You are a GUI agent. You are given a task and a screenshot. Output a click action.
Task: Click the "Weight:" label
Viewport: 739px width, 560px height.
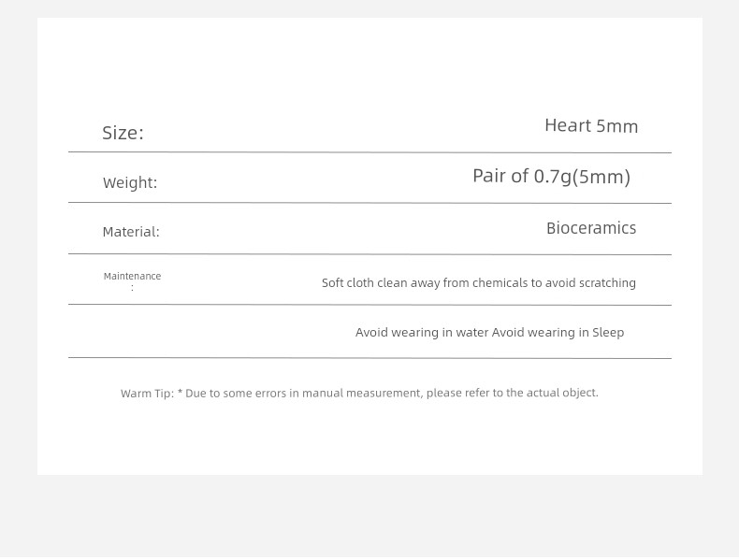click(x=130, y=182)
